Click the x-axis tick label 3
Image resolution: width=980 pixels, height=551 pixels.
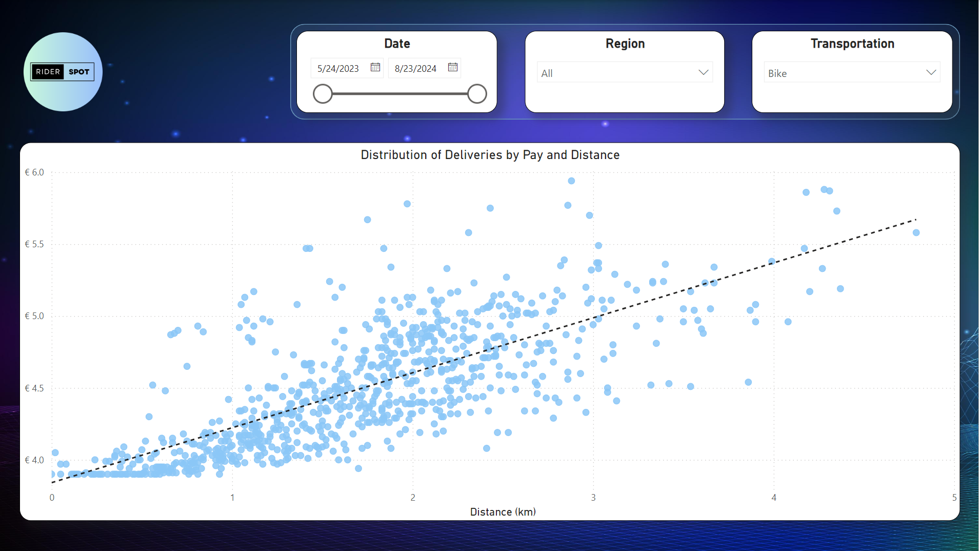593,497
